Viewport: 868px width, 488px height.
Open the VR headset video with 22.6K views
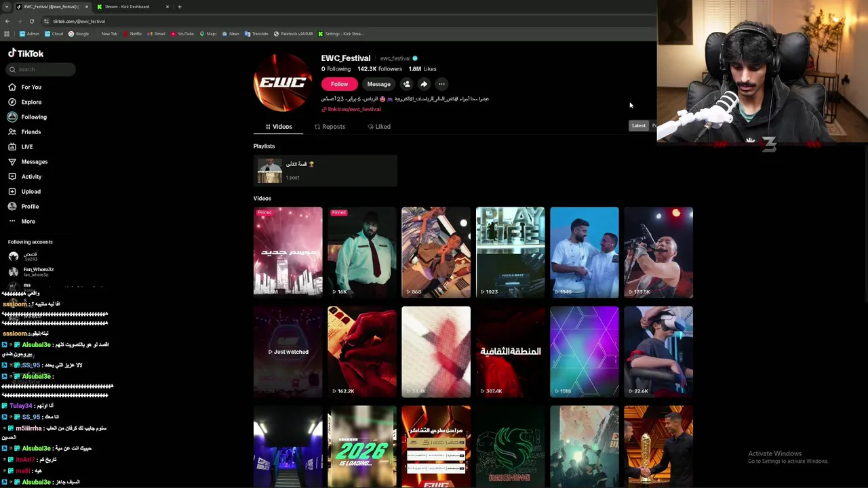tap(658, 352)
